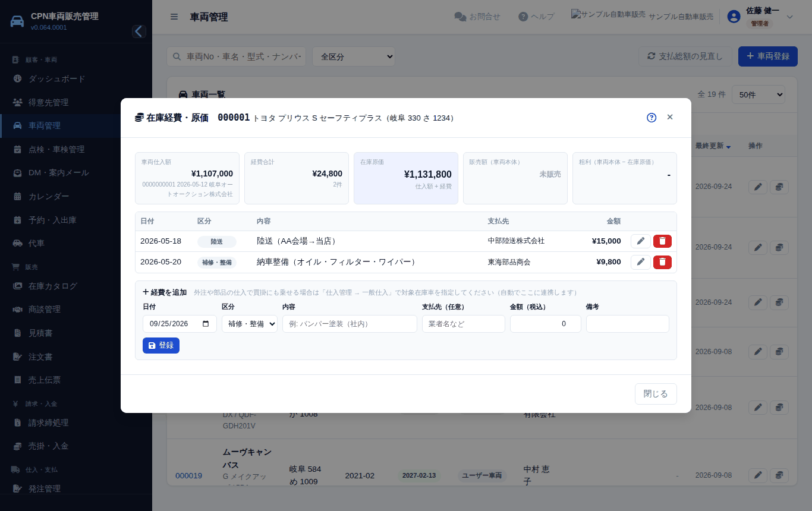Open the 区分 dropdown showing 補修・整備
Image resolution: width=812 pixels, height=511 pixels.
tap(250, 324)
